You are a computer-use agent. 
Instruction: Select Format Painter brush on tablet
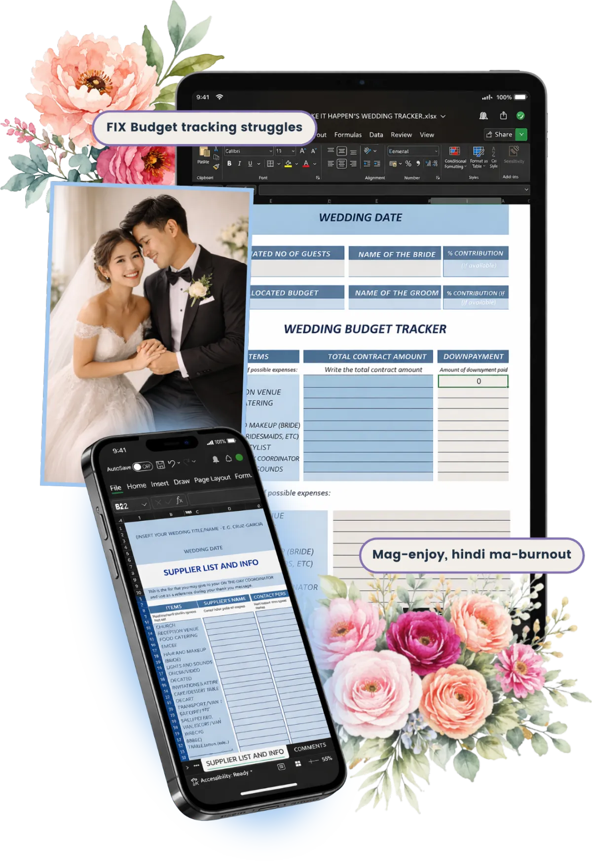(216, 167)
